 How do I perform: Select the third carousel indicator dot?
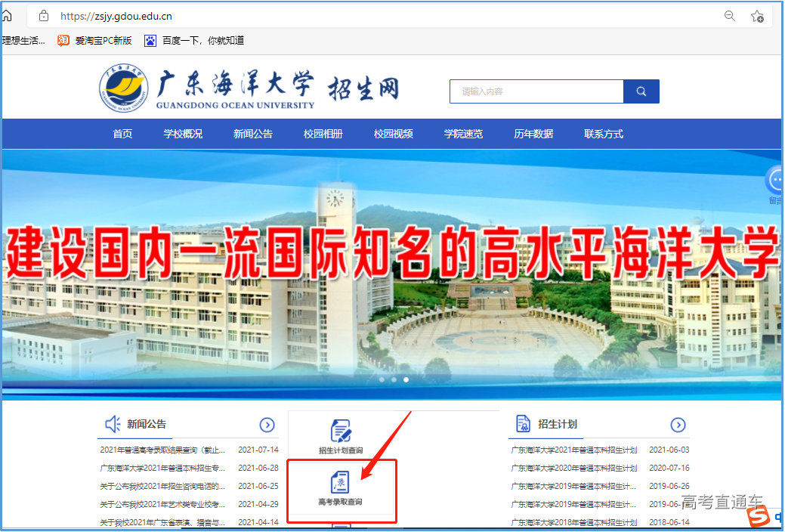[x=406, y=379]
